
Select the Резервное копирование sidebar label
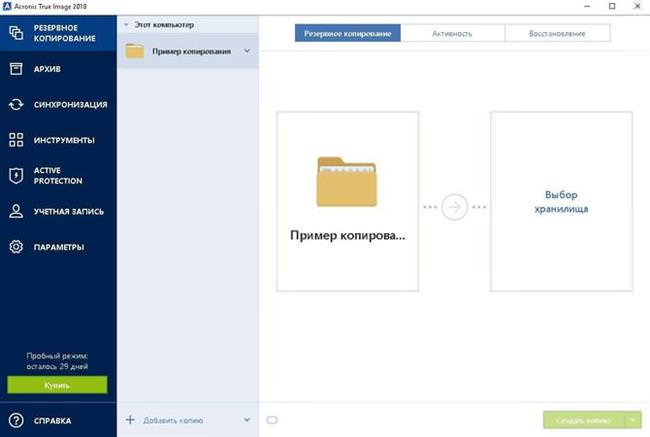tap(65, 33)
